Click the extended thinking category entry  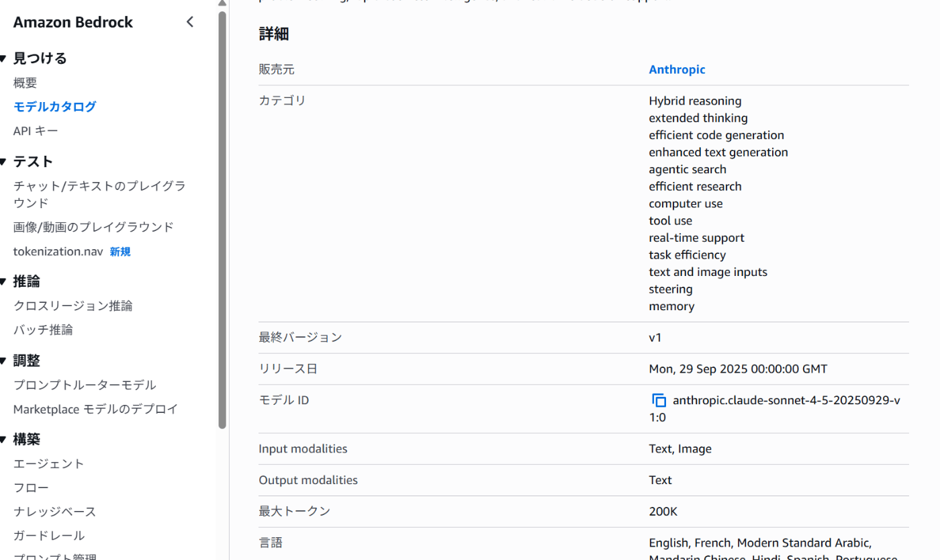point(698,118)
